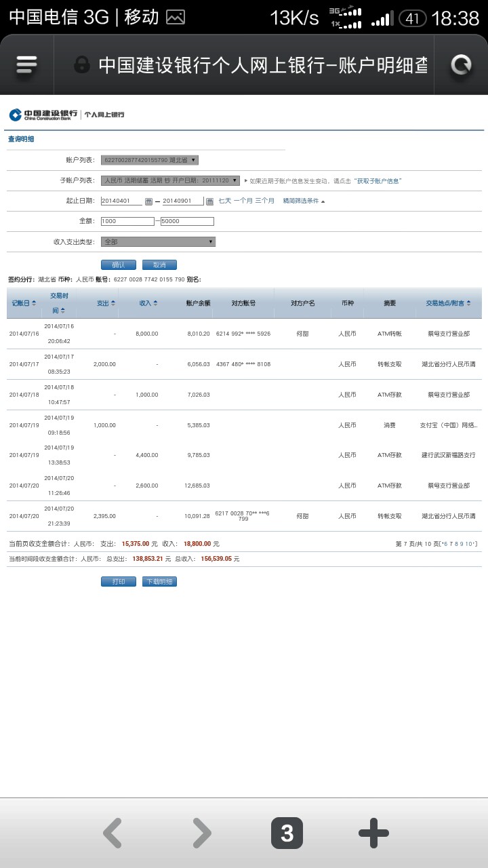Click expense amount 2,395.00
The image size is (488, 868).
tap(104, 516)
